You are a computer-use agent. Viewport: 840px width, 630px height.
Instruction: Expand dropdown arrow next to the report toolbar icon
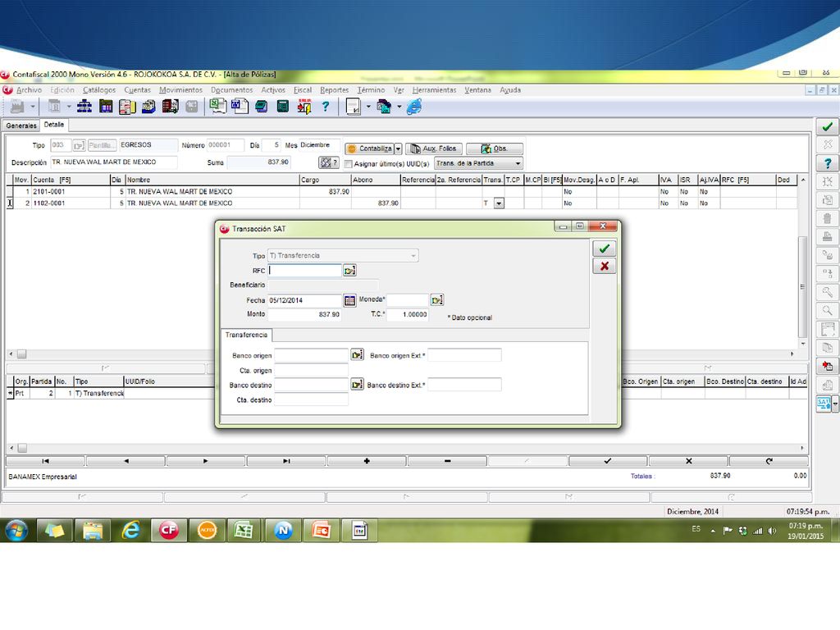(368, 107)
